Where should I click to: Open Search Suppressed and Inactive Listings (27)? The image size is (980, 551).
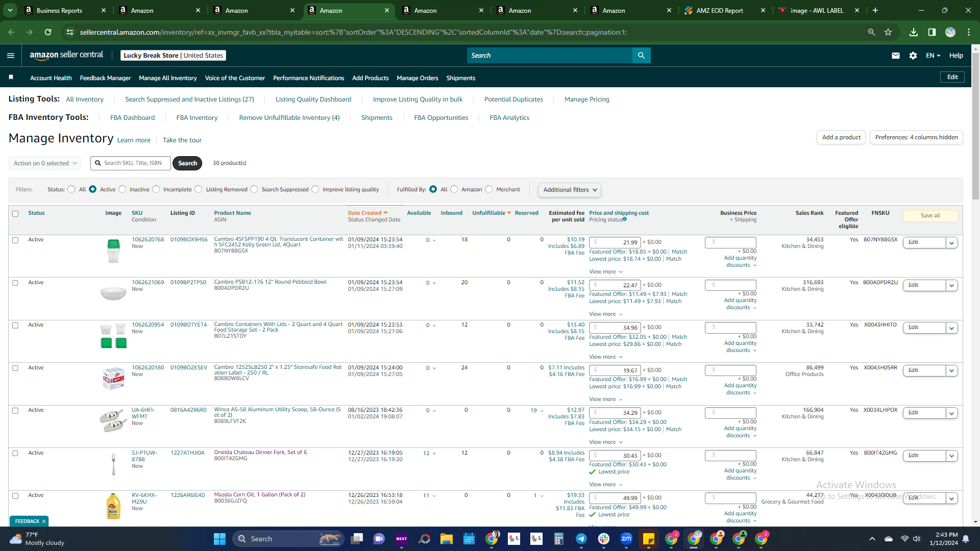pyautogui.click(x=189, y=99)
